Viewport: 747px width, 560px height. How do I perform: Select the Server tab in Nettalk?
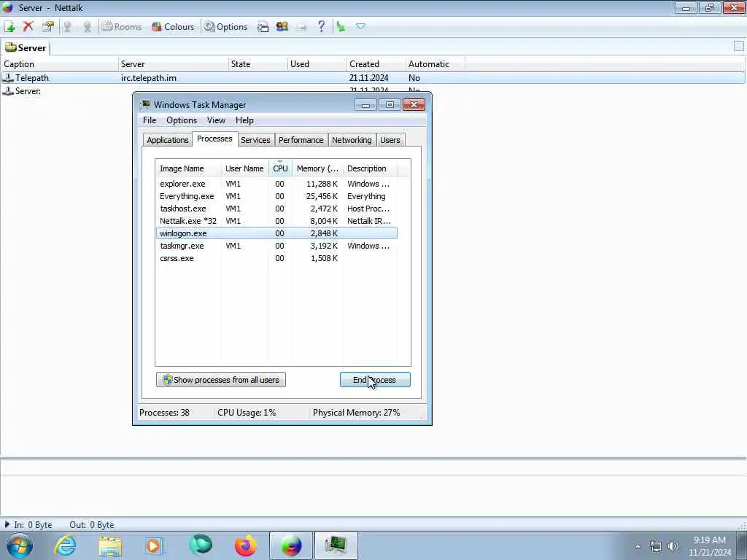point(26,47)
